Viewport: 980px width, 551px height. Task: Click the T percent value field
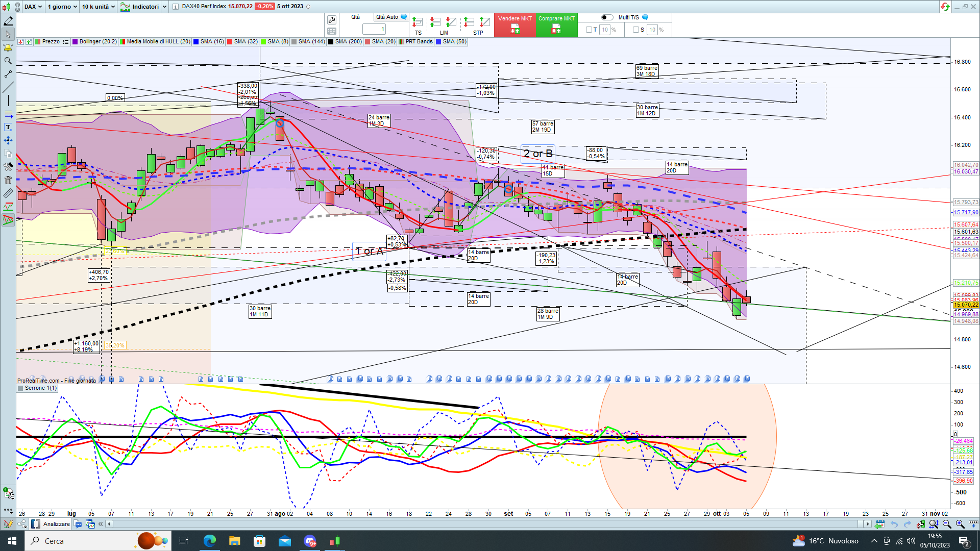point(605,30)
